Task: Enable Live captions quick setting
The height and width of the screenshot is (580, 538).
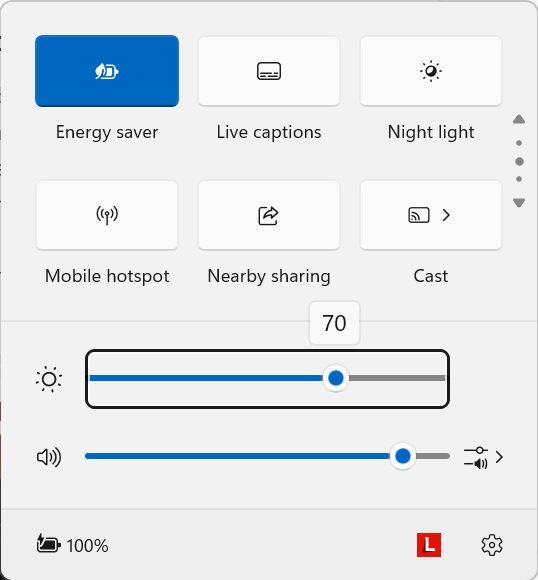Action: coord(269,71)
